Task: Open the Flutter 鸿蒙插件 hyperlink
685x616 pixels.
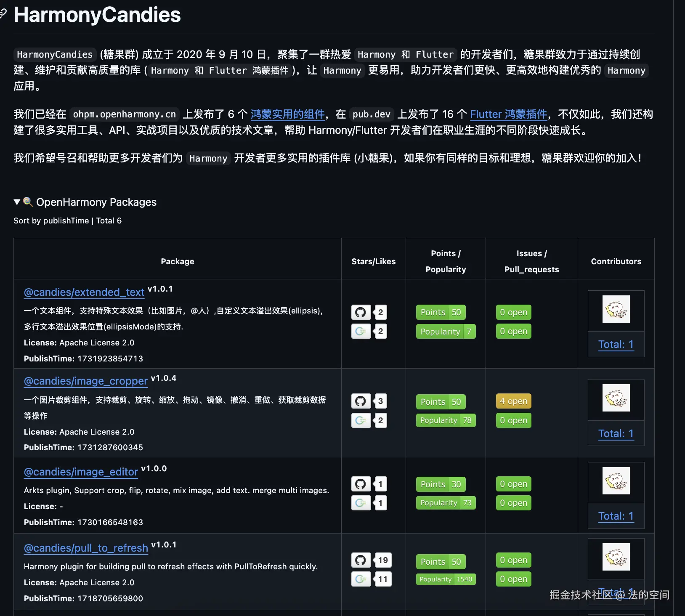Action: (x=508, y=114)
